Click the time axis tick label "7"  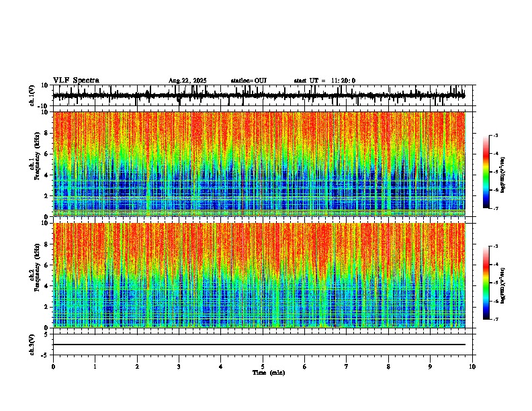347,367
